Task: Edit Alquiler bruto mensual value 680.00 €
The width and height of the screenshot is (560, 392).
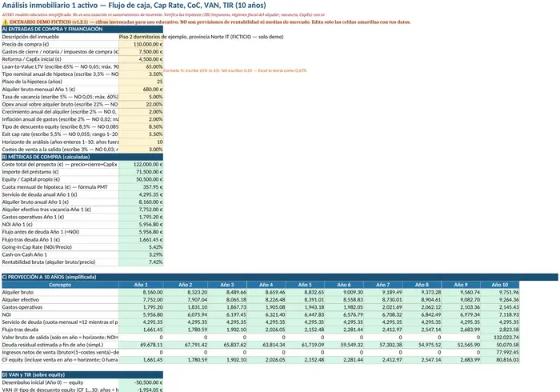Action: click(x=141, y=90)
